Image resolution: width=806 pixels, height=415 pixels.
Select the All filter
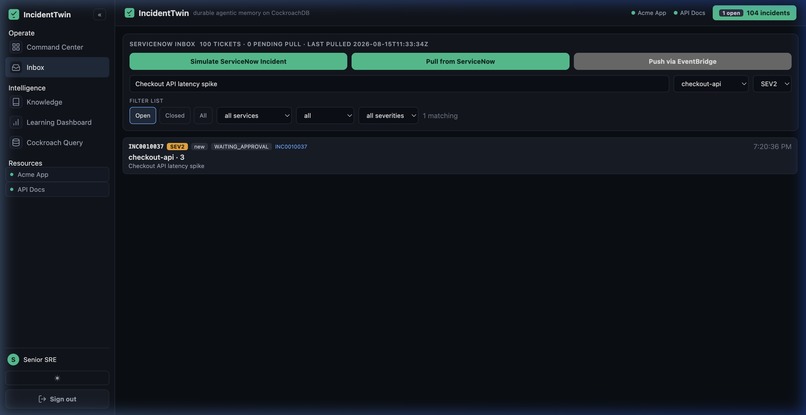[203, 116]
